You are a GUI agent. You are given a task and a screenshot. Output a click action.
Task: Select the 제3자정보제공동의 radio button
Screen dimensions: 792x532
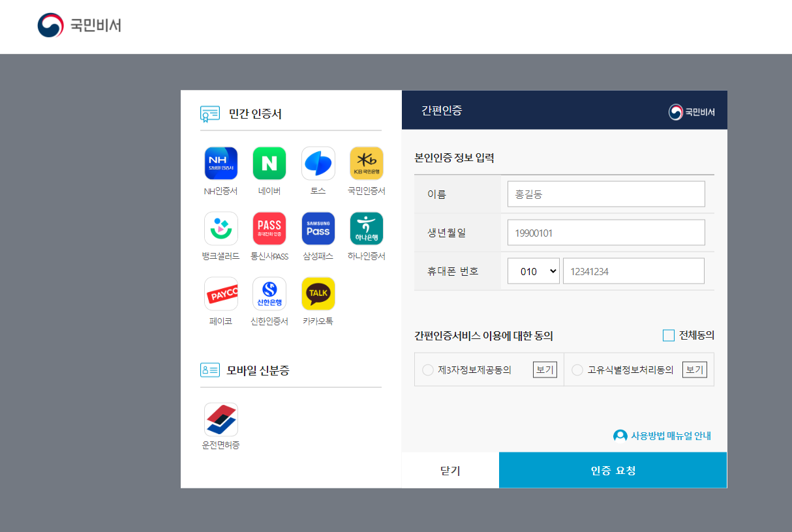(428, 370)
